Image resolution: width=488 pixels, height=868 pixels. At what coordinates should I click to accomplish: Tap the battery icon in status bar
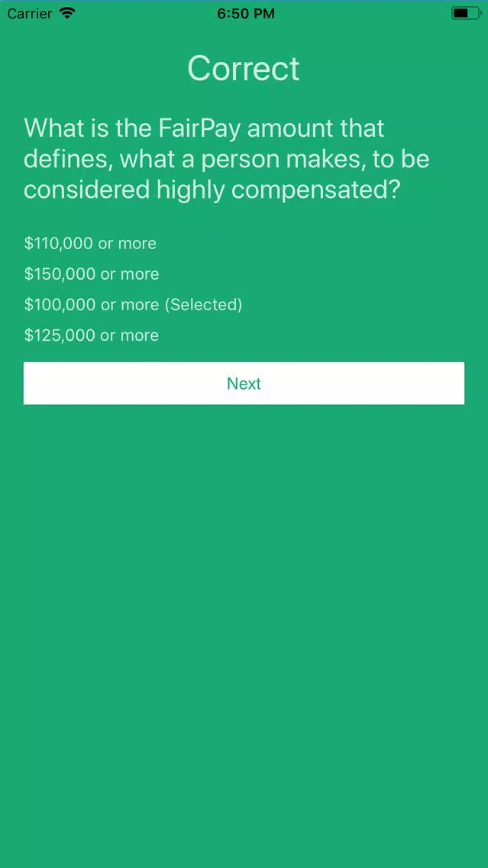click(464, 13)
